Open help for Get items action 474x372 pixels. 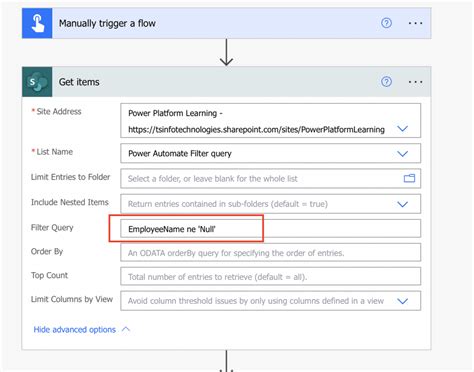tap(386, 82)
